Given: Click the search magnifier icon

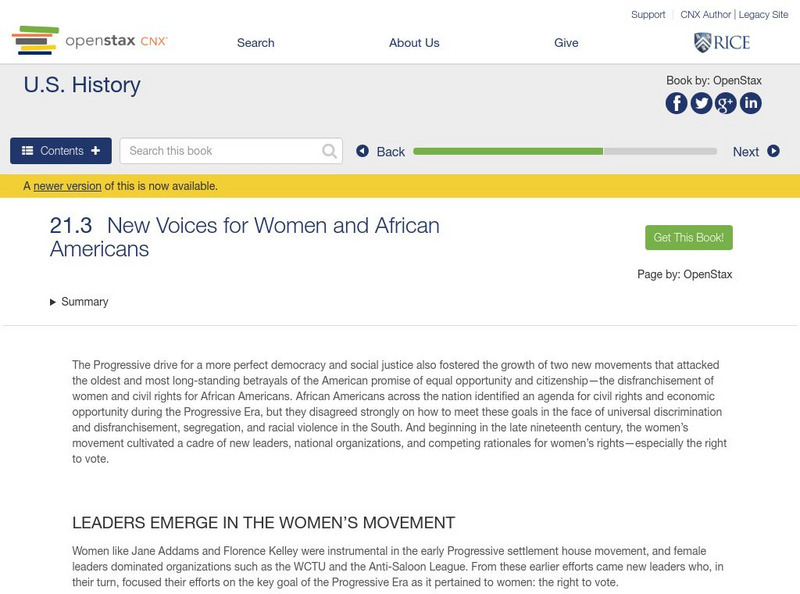Looking at the screenshot, I should pyautogui.click(x=330, y=151).
